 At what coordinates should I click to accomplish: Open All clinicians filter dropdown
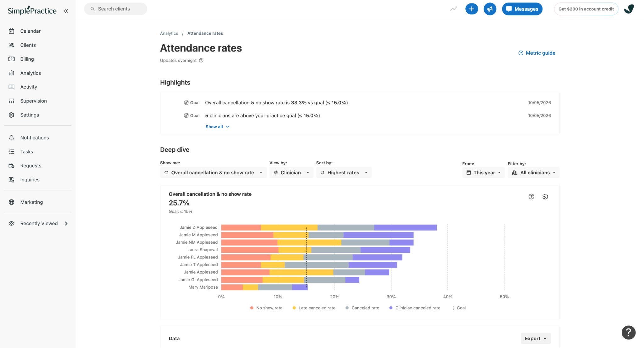pyautogui.click(x=533, y=173)
